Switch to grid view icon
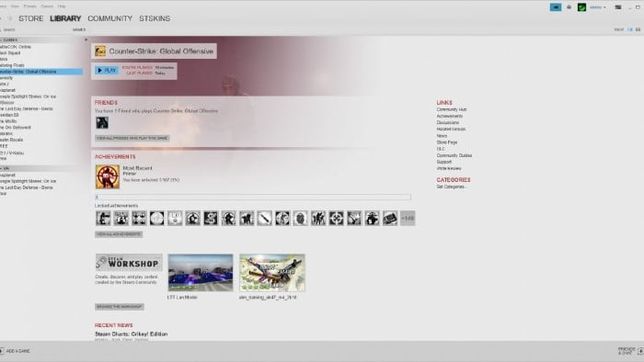 (x=638, y=29)
